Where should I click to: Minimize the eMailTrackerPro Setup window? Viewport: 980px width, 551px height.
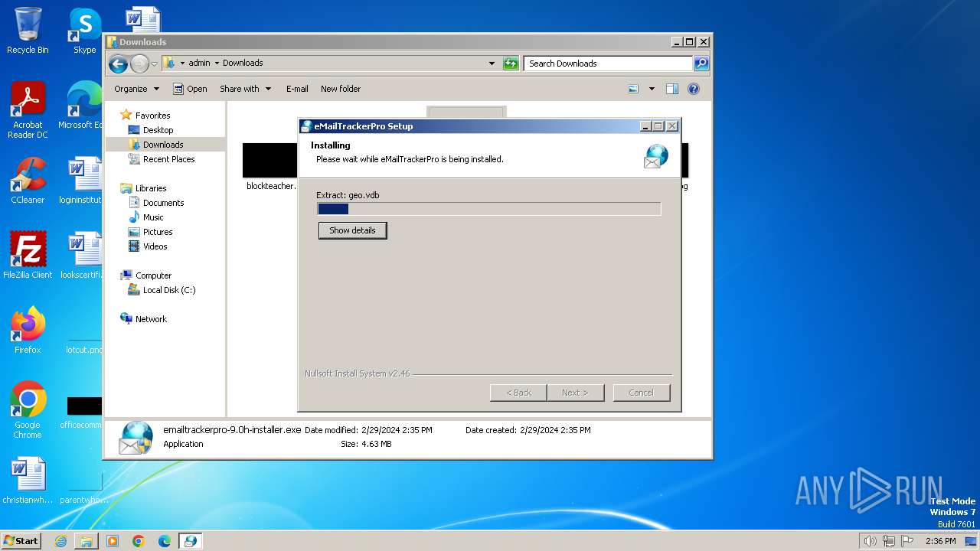(x=645, y=126)
